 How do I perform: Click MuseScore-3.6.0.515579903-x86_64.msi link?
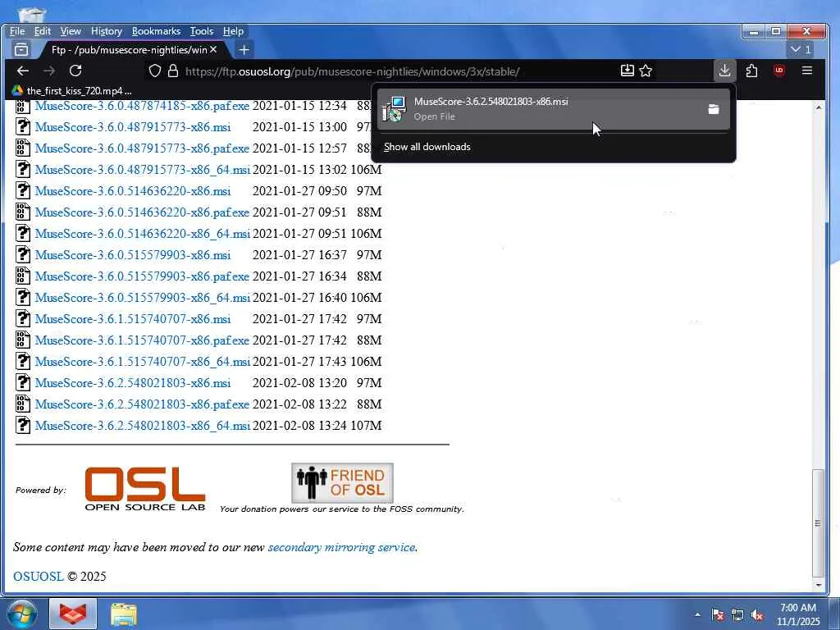click(x=143, y=297)
